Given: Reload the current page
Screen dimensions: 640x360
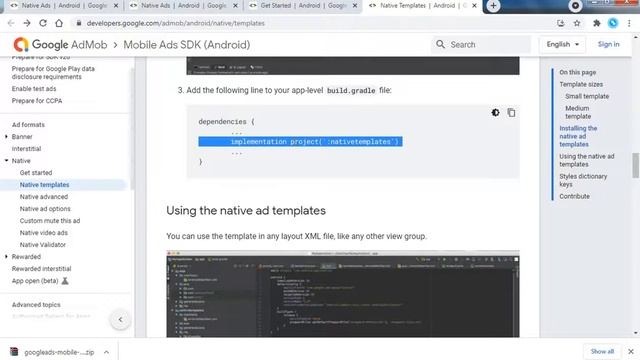Looking at the screenshot, I should 43,23.
